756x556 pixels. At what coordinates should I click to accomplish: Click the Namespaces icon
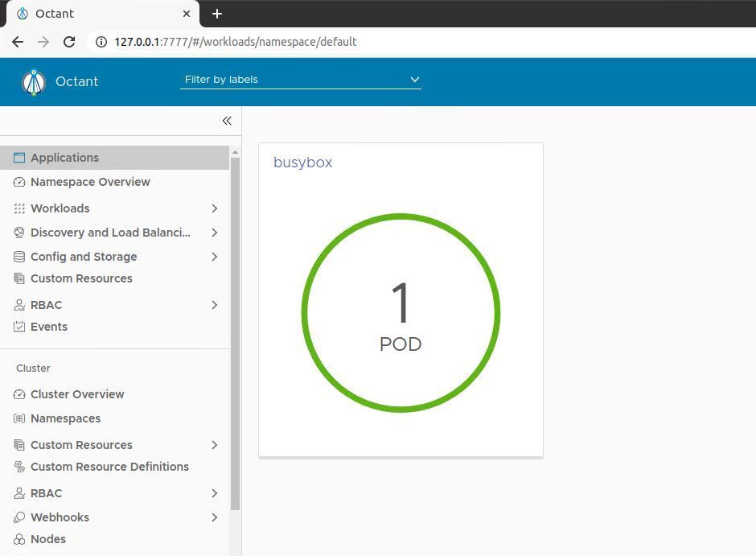coord(18,418)
